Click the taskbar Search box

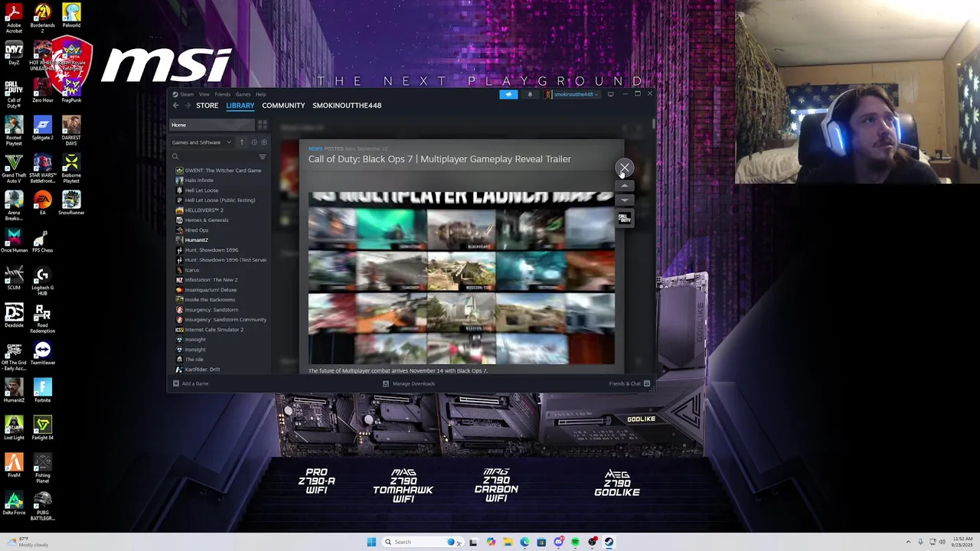coord(421,542)
